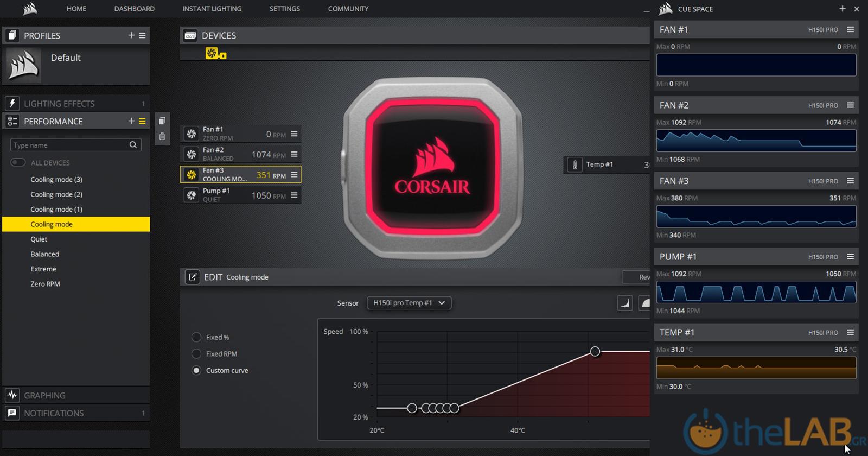The height and width of the screenshot is (456, 868).
Task: Click the Pump #1 icon
Action: click(191, 195)
